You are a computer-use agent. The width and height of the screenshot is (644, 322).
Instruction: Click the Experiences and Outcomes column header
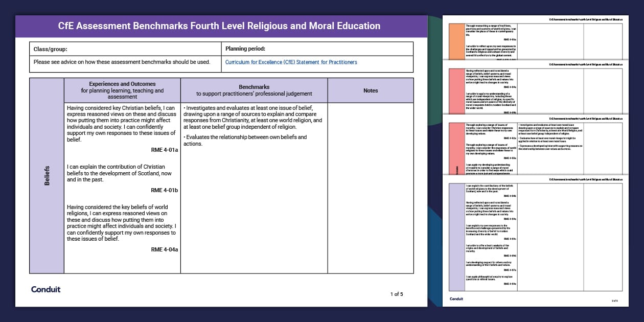[x=122, y=90]
